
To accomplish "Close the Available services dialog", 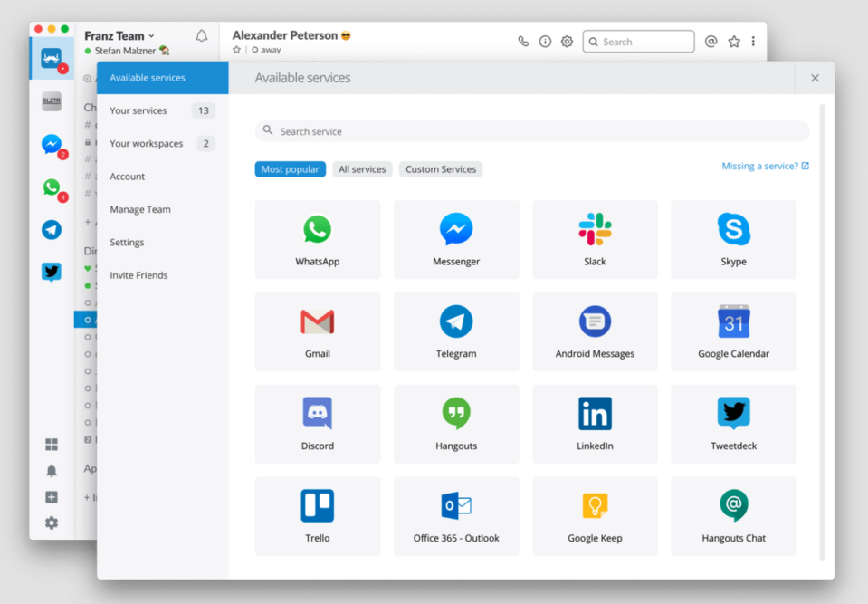I will click(815, 78).
